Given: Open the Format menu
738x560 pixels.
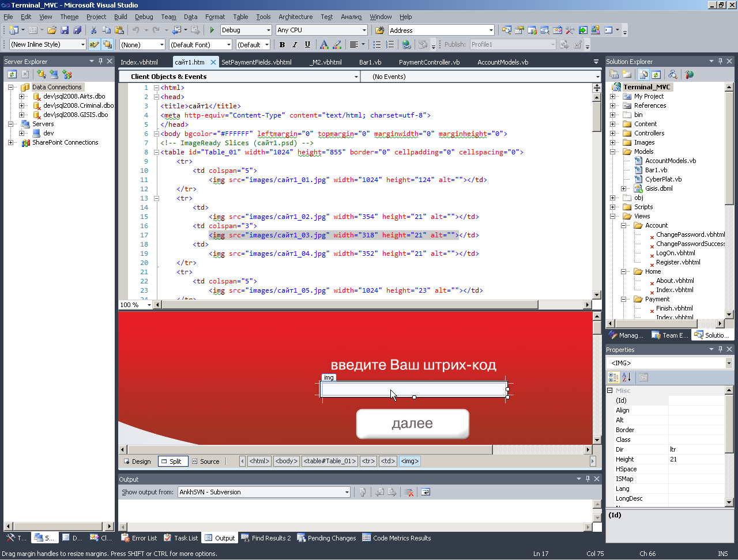Looking at the screenshot, I should coord(215,17).
